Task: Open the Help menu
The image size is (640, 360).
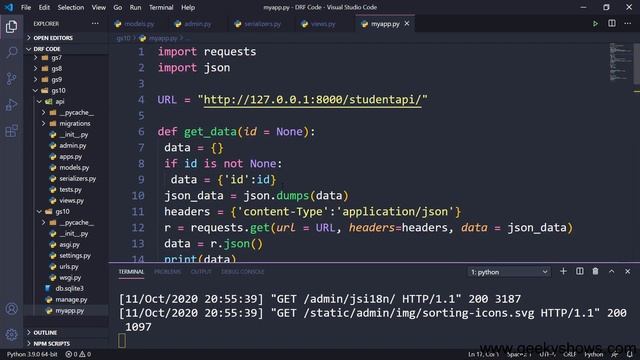Action: tap(188, 7)
